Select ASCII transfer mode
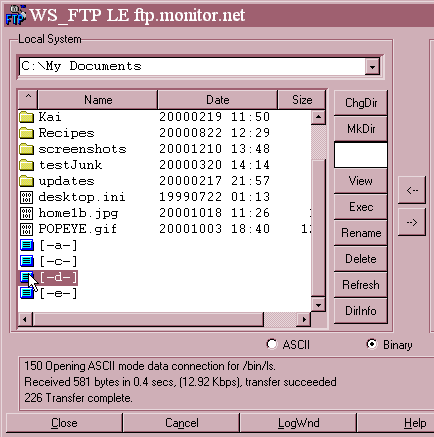The height and width of the screenshot is (437, 434). (x=272, y=344)
